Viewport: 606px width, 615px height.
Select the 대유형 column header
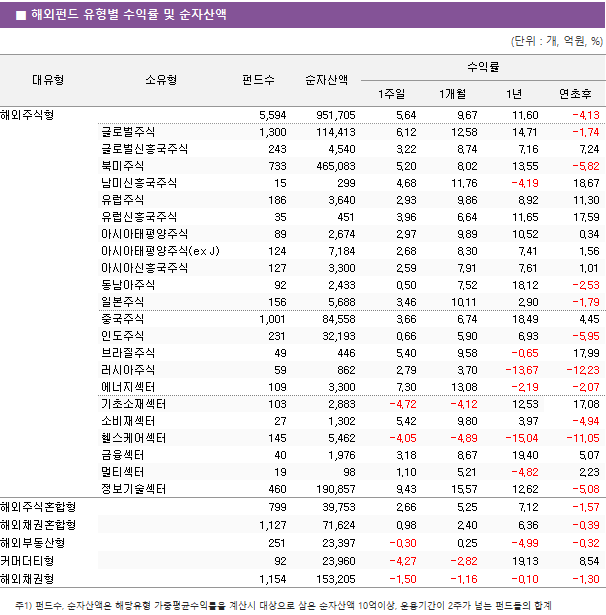[48, 80]
